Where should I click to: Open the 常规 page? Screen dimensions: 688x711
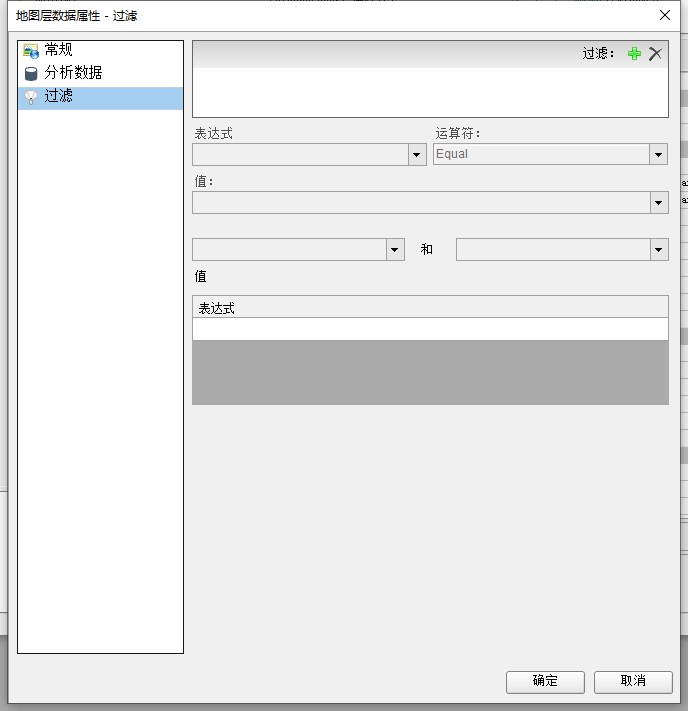point(101,51)
